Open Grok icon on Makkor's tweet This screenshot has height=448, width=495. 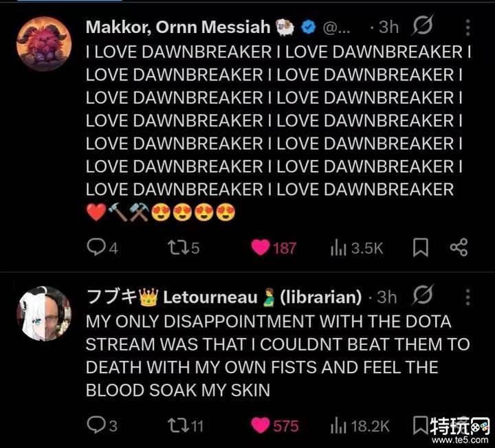point(423,25)
